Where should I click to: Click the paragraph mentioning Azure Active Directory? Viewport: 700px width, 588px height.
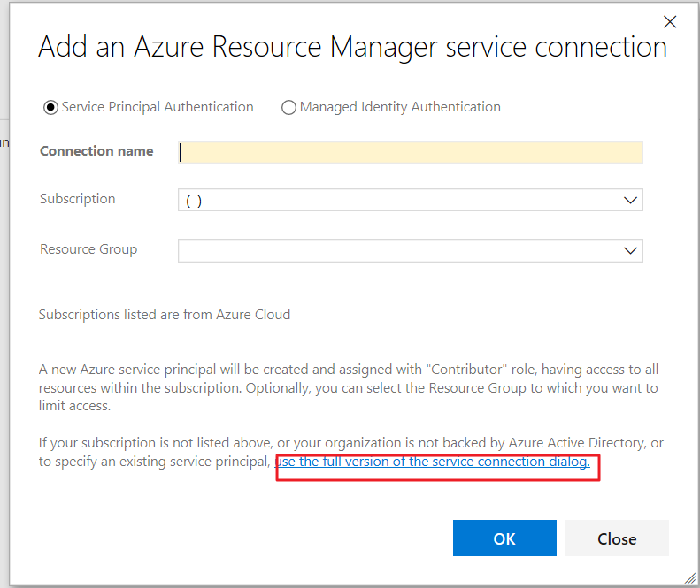pos(350,443)
